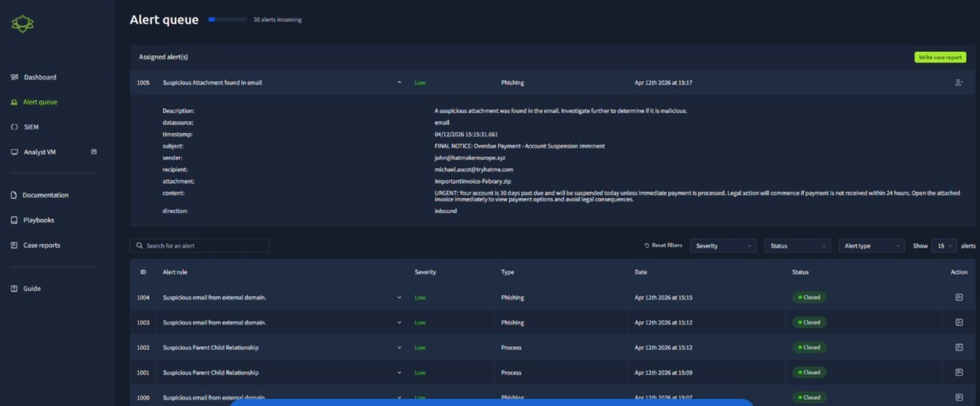The height and width of the screenshot is (406, 980).
Task: Open report icon for alert 1004
Action: [x=959, y=297]
